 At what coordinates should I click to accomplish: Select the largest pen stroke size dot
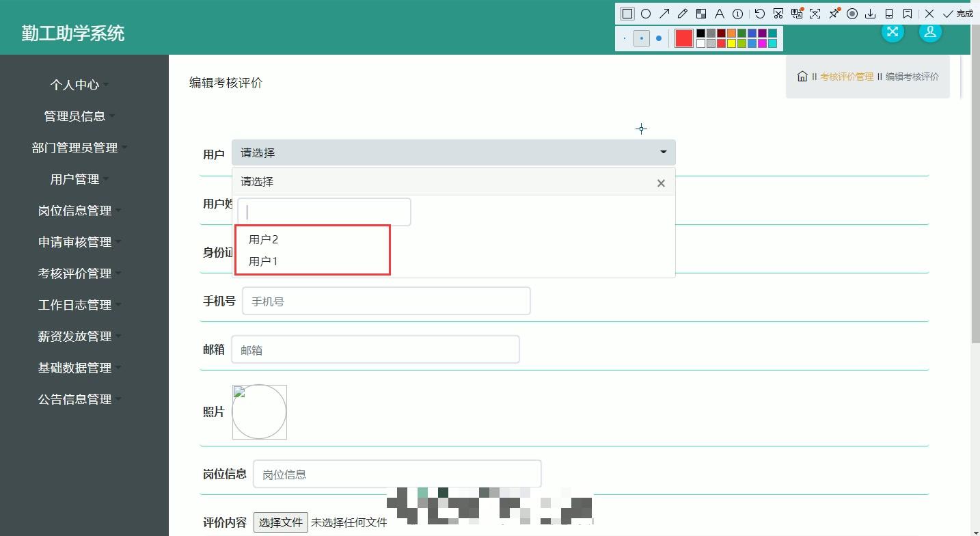[x=659, y=38]
